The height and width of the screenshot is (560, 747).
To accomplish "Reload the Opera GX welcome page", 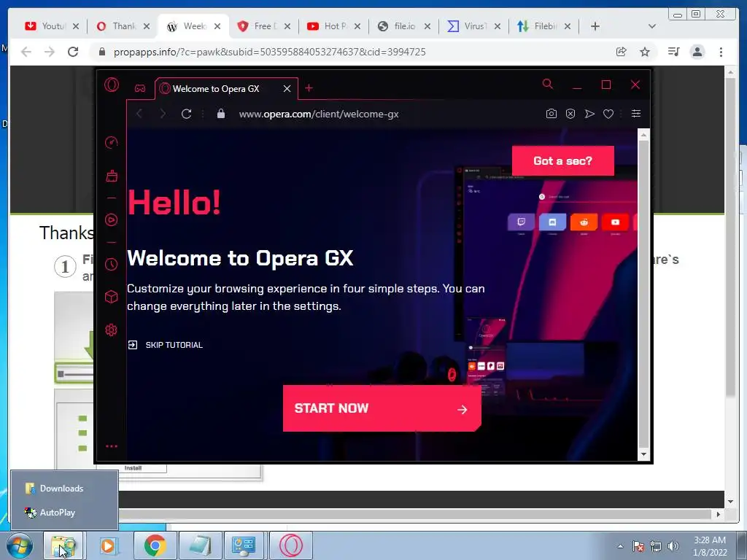I will click(x=186, y=114).
